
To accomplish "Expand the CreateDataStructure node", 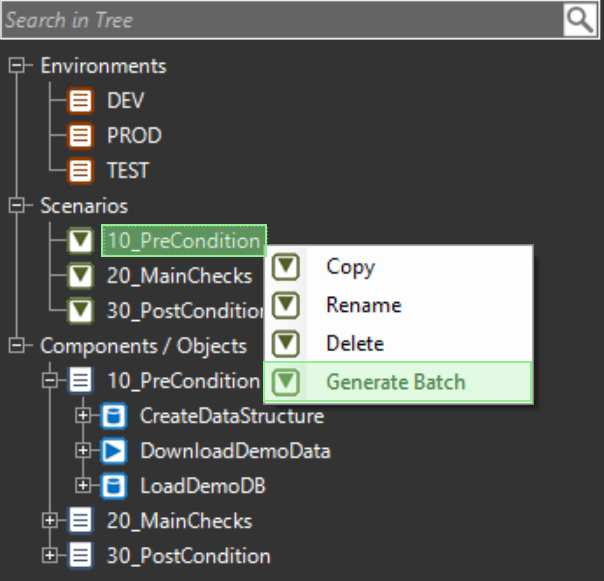I will click(83, 415).
